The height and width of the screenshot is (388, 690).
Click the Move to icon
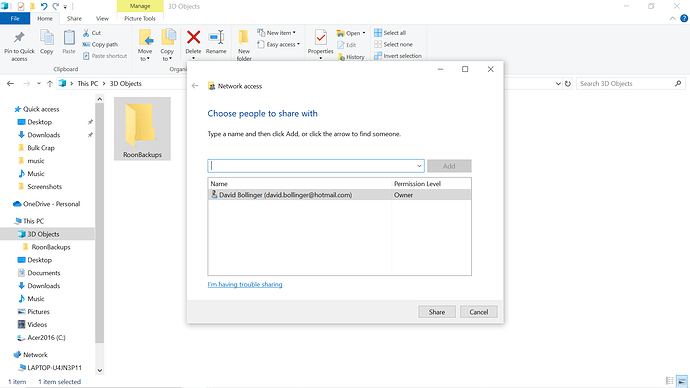coord(145,38)
